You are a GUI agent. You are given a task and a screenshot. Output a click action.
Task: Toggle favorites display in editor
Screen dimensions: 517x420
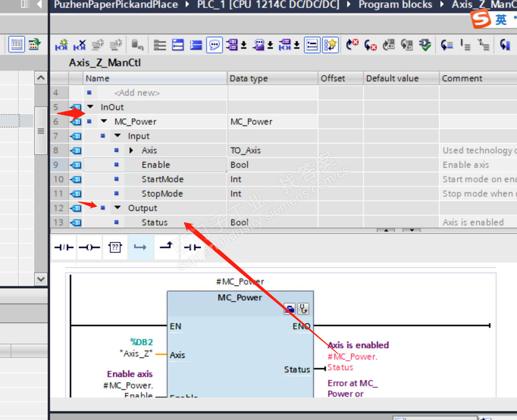pos(331,45)
